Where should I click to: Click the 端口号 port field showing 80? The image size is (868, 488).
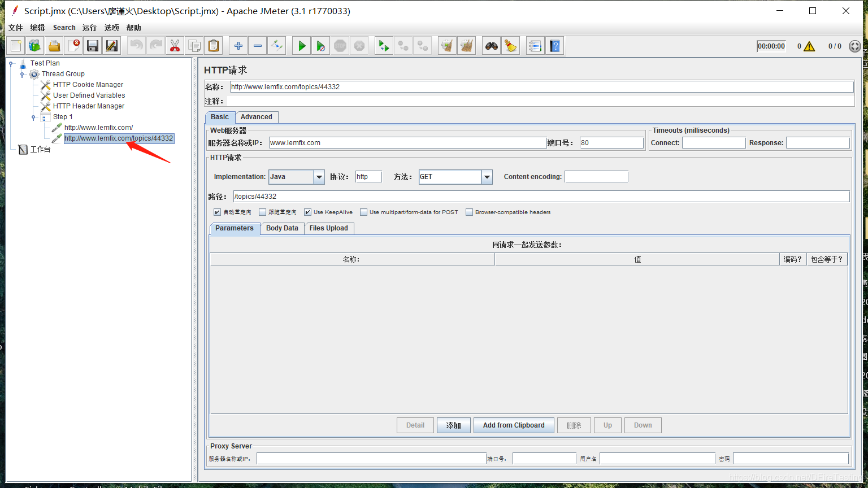point(611,143)
